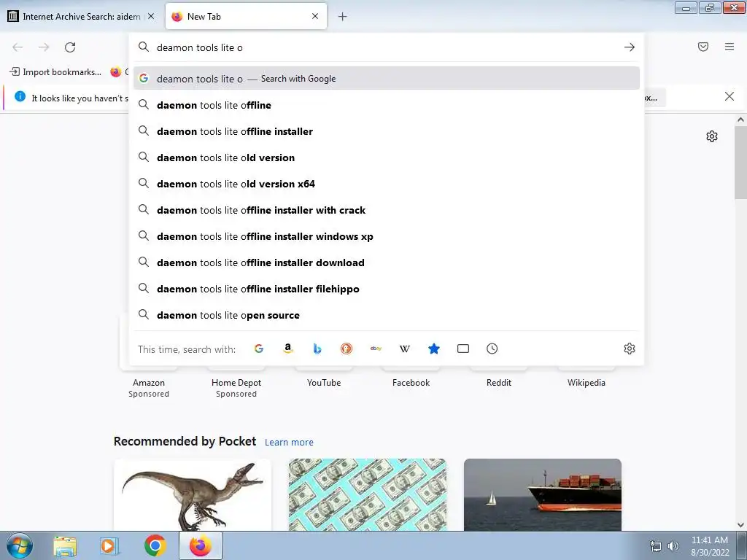Personalize new tab gear icon
747x560 pixels.
tap(712, 136)
